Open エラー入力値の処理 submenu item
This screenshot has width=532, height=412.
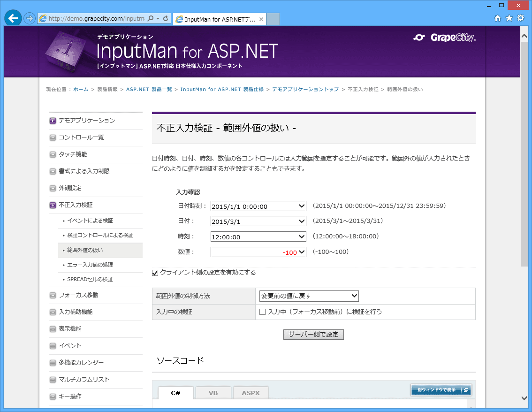click(90, 265)
